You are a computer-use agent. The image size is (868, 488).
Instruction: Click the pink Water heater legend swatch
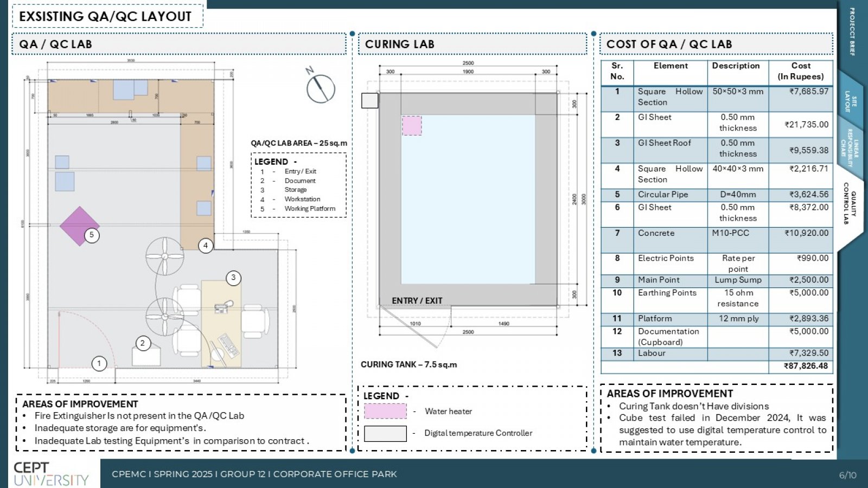385,411
